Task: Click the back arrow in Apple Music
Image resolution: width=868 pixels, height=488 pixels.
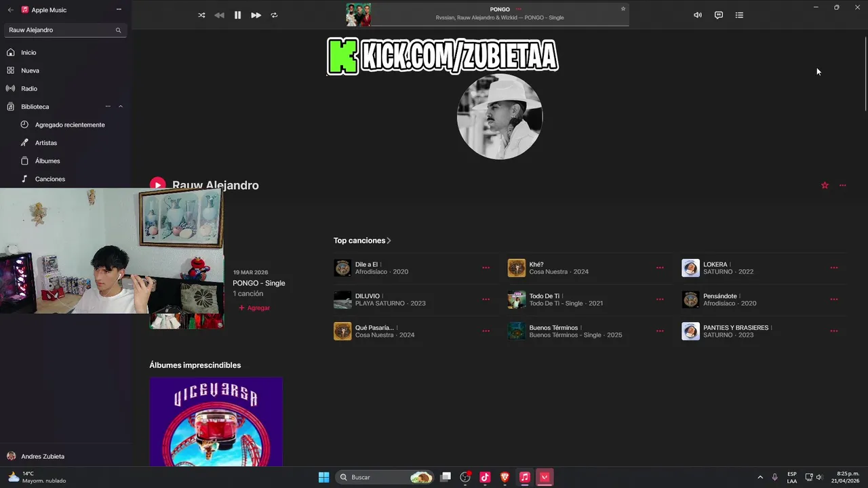Action: pos(10,10)
